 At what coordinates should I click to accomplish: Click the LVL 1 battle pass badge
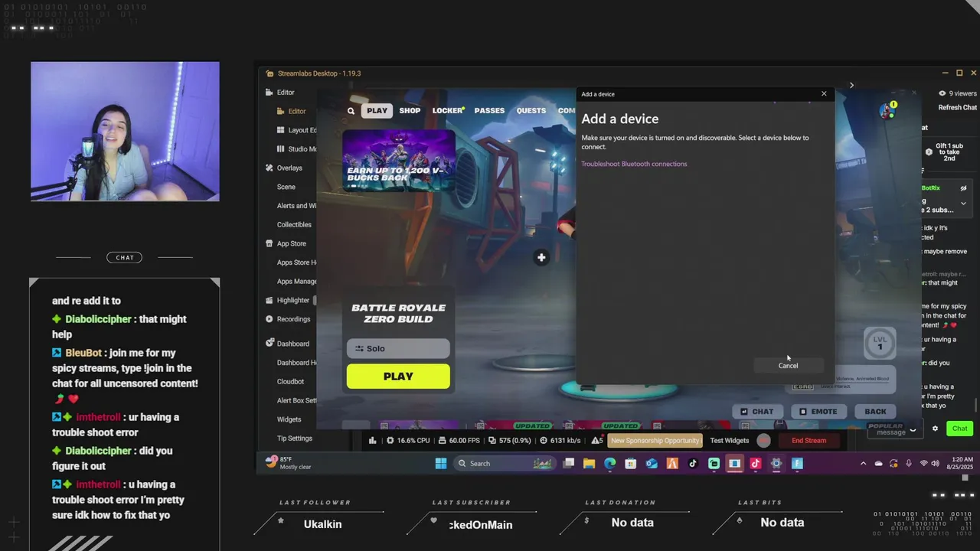point(880,344)
